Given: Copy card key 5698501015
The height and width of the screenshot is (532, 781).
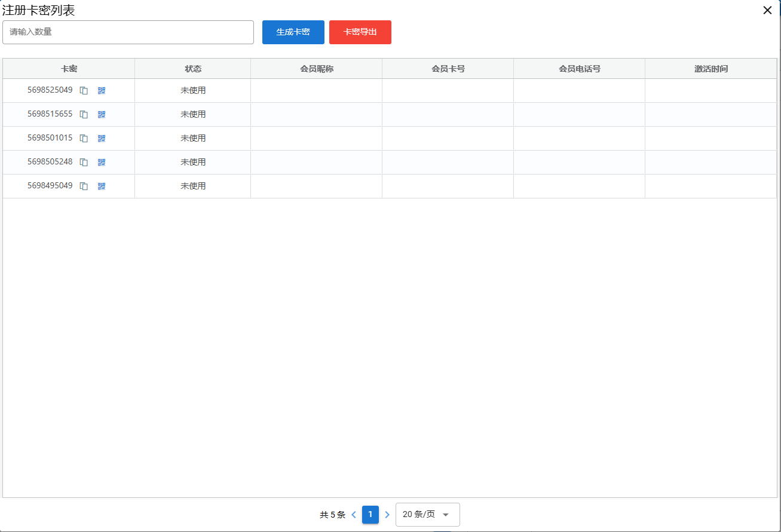Looking at the screenshot, I should point(84,139).
